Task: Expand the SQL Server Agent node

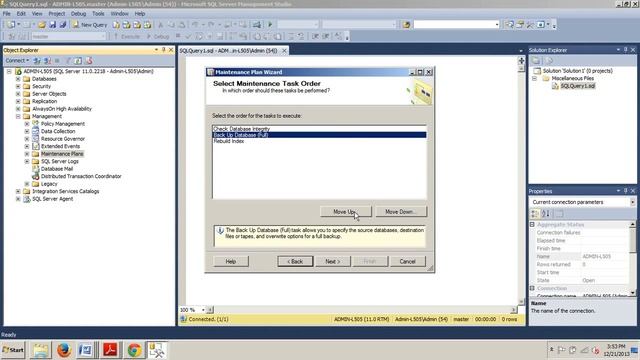Action: pyautogui.click(x=18, y=199)
